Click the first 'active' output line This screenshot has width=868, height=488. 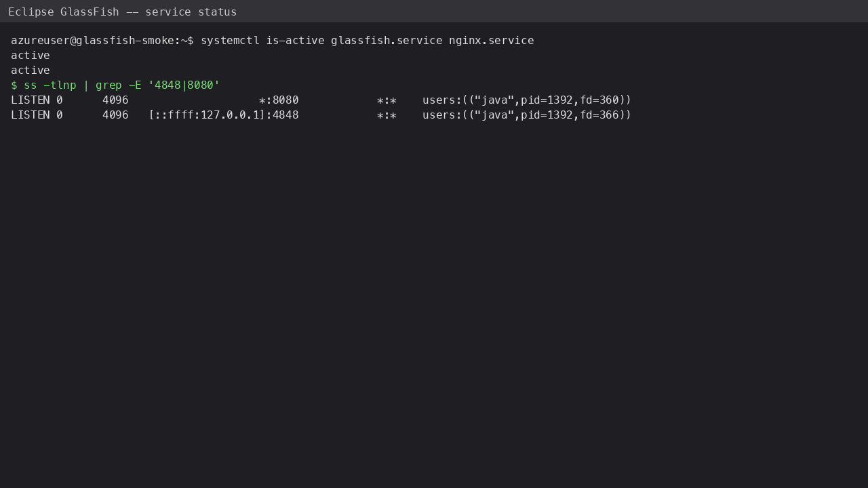(x=31, y=56)
